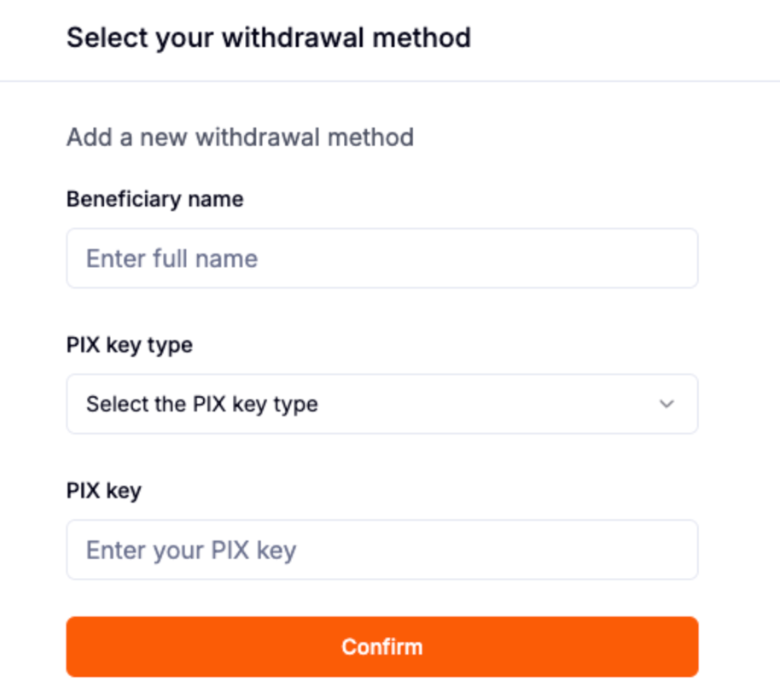Focus the PIX key input field

coord(381,550)
